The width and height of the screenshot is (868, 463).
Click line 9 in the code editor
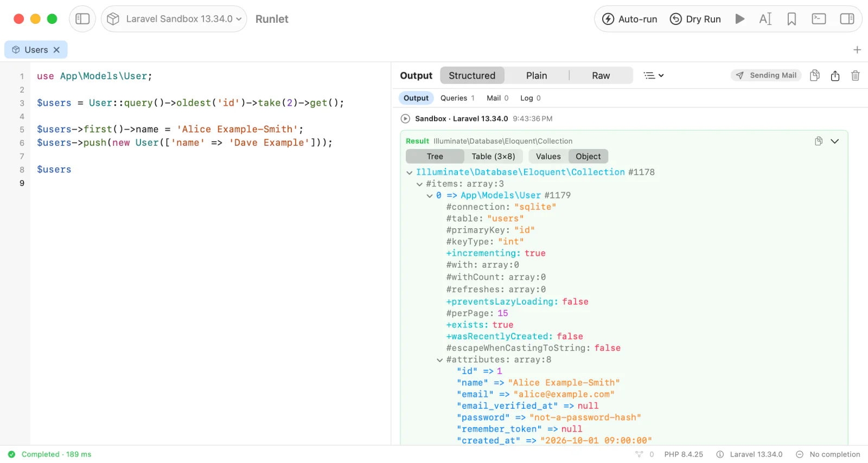(210, 183)
